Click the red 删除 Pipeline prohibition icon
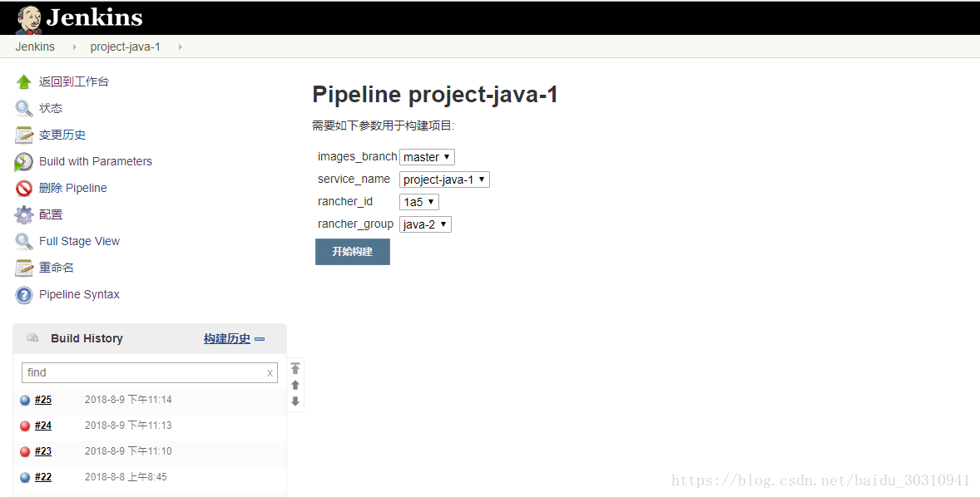 click(24, 189)
